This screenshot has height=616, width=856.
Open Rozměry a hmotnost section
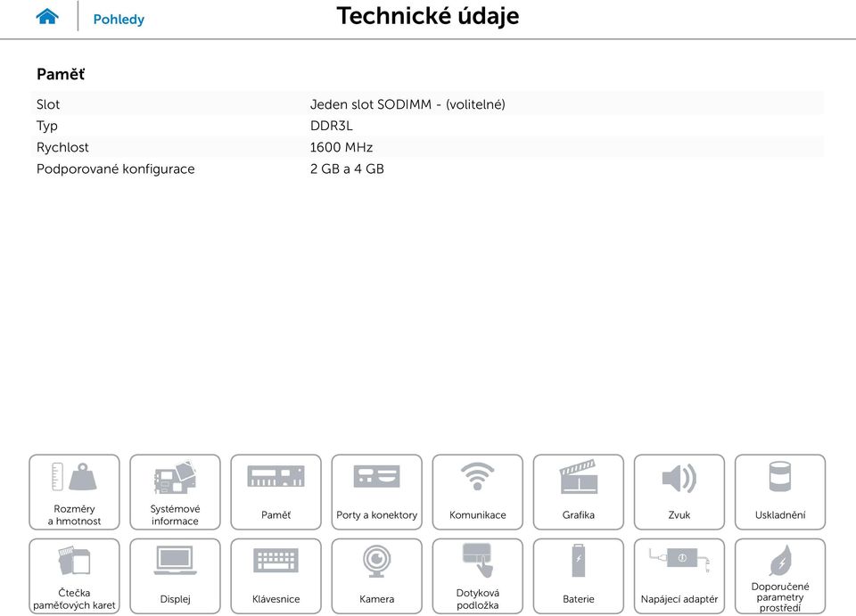pyautogui.click(x=74, y=492)
